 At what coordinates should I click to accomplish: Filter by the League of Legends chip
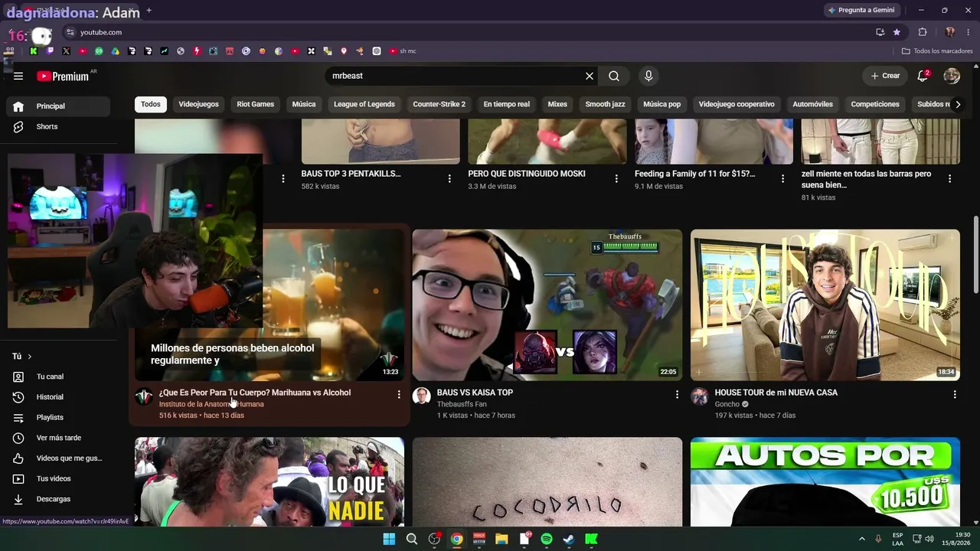point(364,104)
